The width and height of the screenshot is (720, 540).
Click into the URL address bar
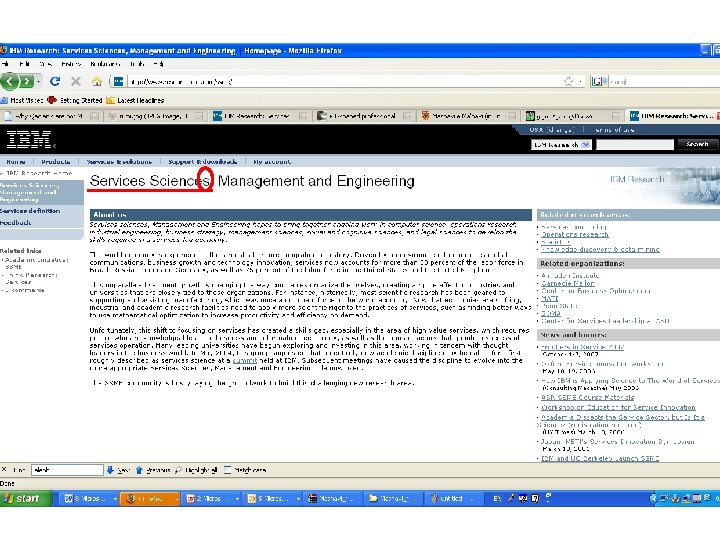pos(344,81)
